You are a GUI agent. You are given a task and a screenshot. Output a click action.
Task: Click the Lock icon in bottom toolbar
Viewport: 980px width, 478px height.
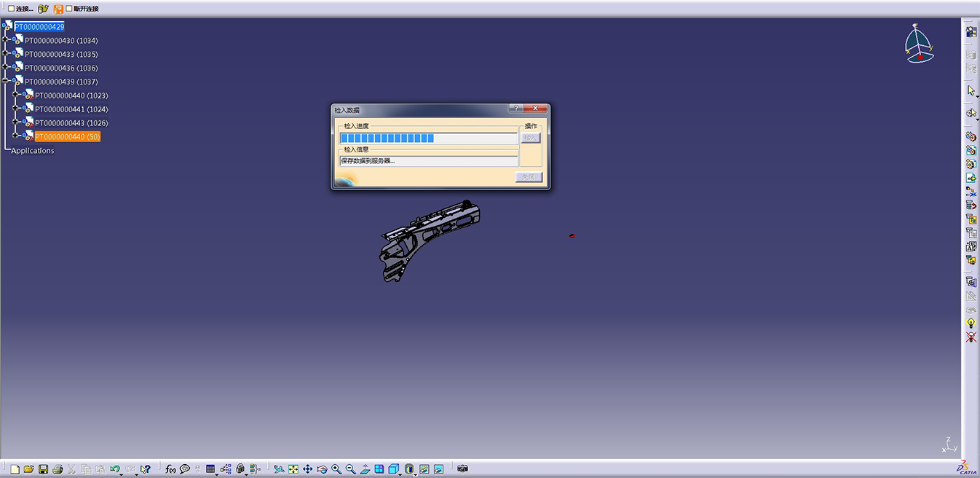(240, 469)
